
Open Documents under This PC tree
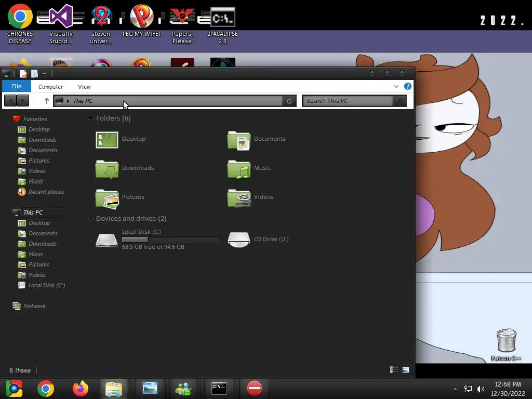43,233
